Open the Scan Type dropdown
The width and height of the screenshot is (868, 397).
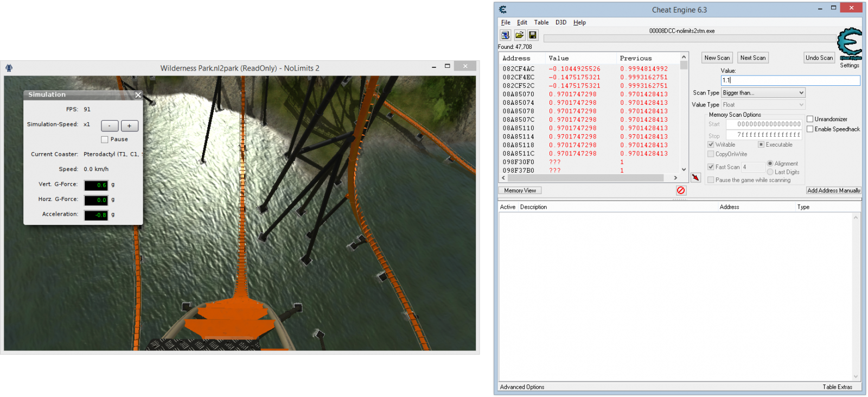(x=763, y=93)
